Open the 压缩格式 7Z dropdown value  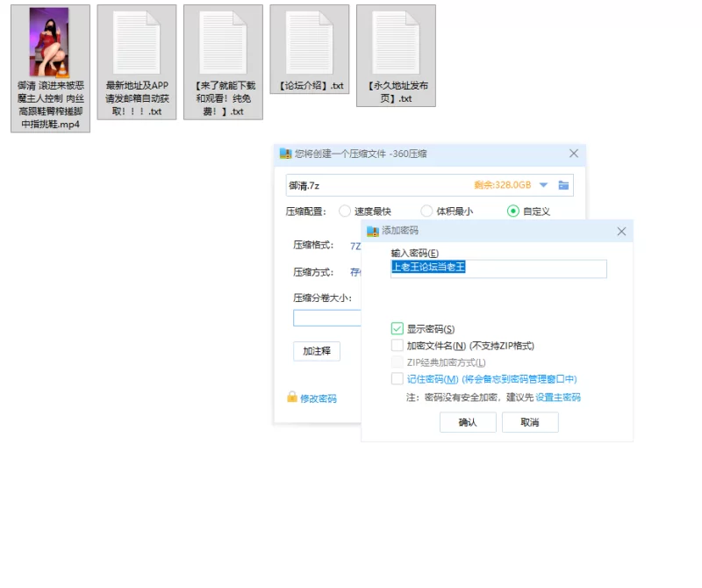click(355, 246)
